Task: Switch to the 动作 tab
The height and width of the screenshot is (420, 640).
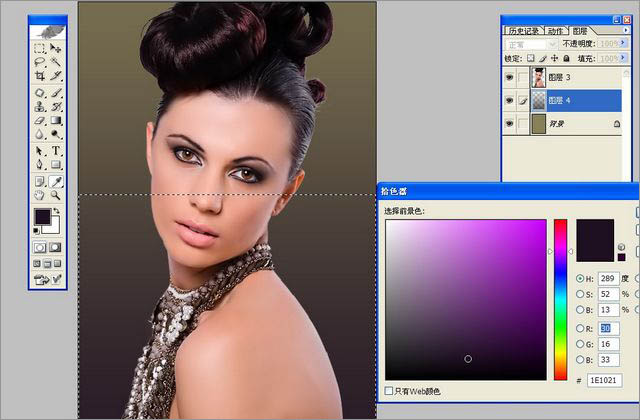Action: (553, 29)
